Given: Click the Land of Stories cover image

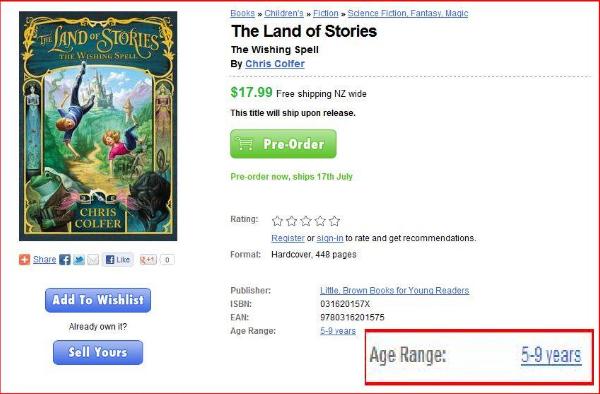Looking at the screenshot, I should pos(98,126).
